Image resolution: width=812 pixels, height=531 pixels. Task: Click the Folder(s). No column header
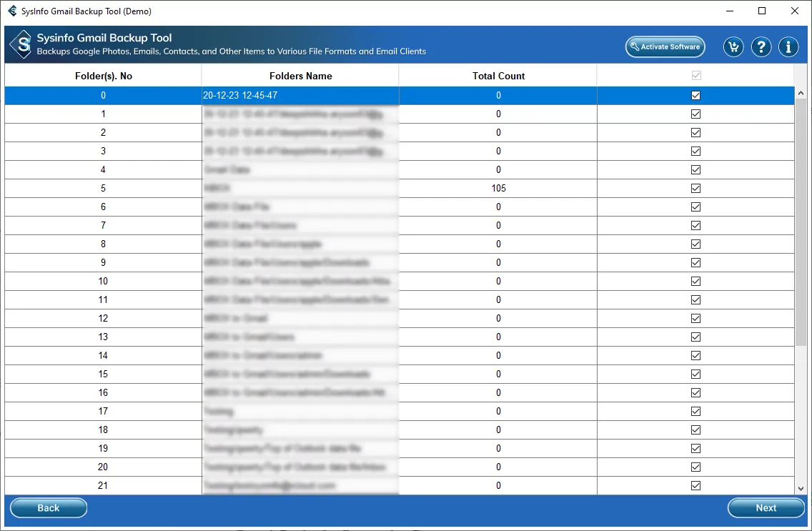pos(104,76)
